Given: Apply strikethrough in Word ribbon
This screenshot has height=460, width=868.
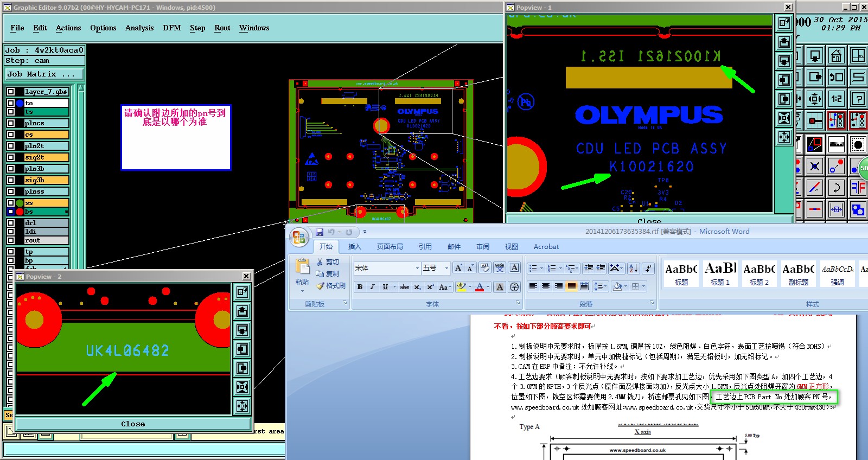Looking at the screenshot, I should (404, 287).
